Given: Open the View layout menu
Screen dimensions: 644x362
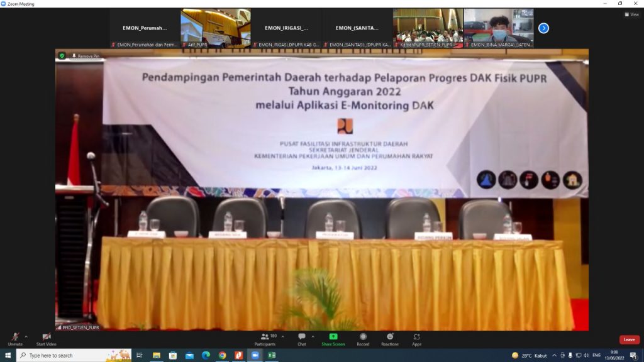Looking at the screenshot, I should 631,14.
